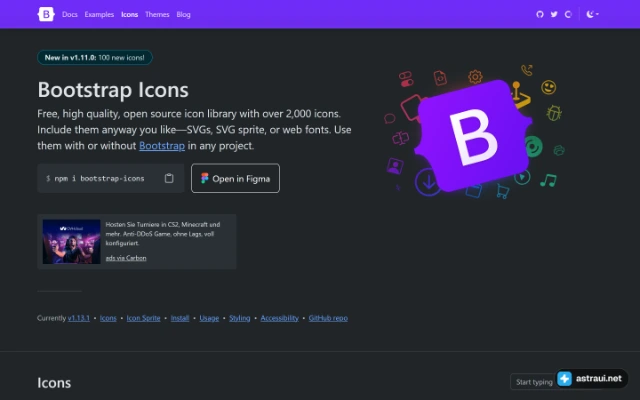Image resolution: width=640 pixels, height=400 pixels.
Task: Click the Hosten Sie Turniere ad text
Action: click(163, 234)
